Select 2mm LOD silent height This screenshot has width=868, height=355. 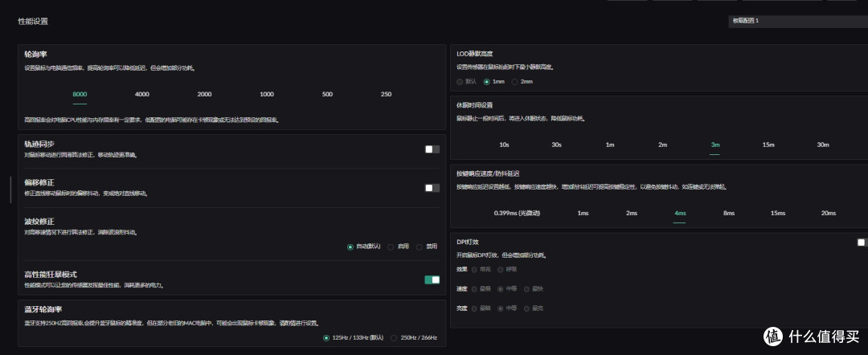[522, 81]
